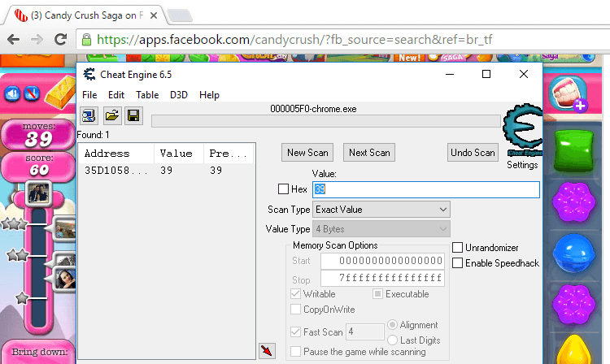Screen dimensions: 610x364
Task: Open the Help menu
Action: click(x=209, y=95)
